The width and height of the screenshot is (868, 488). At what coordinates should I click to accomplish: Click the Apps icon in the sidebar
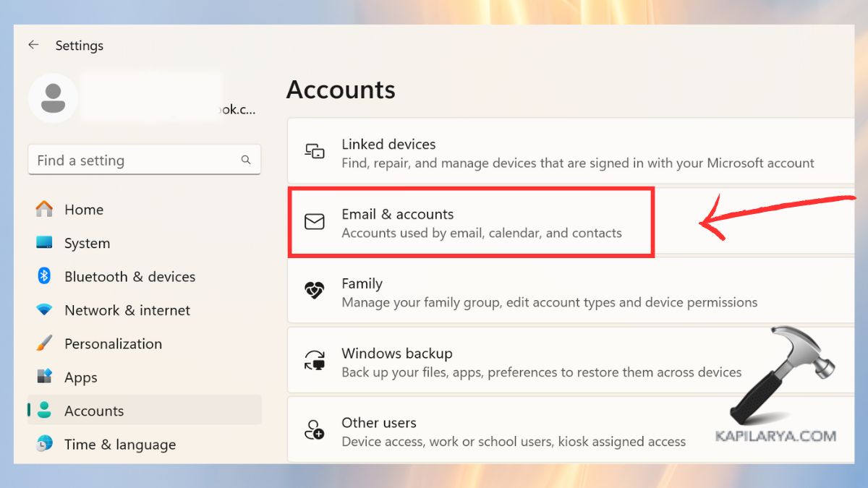pyautogui.click(x=43, y=377)
